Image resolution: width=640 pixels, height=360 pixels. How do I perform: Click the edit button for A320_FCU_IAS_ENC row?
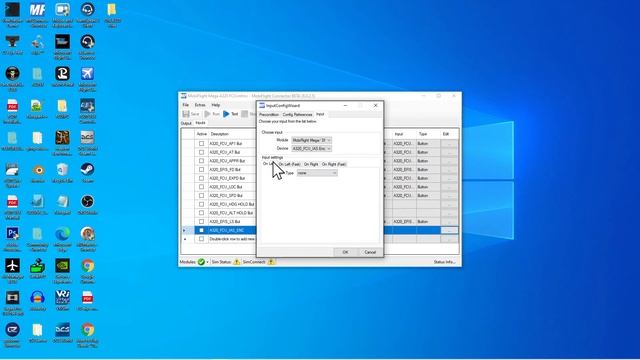449,230
